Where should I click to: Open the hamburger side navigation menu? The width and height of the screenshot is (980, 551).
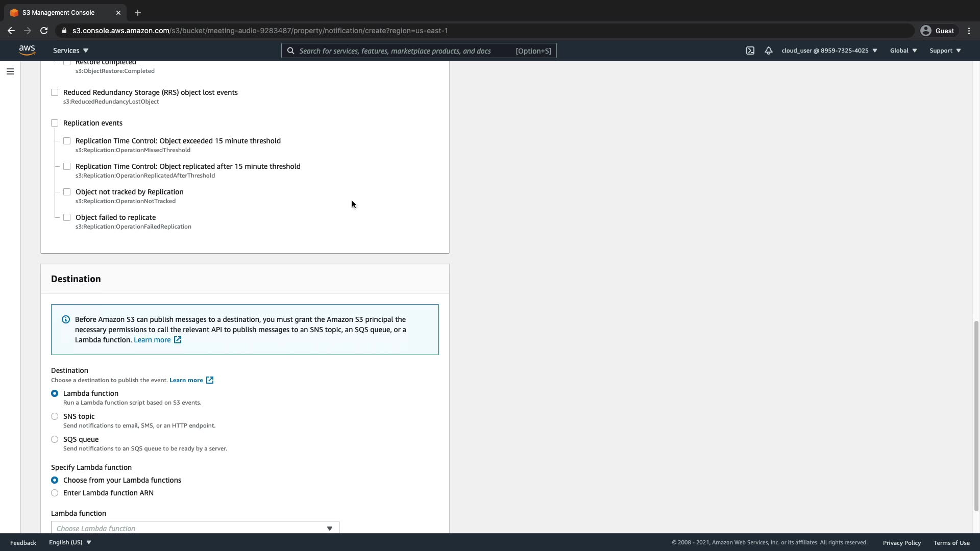pyautogui.click(x=10, y=71)
